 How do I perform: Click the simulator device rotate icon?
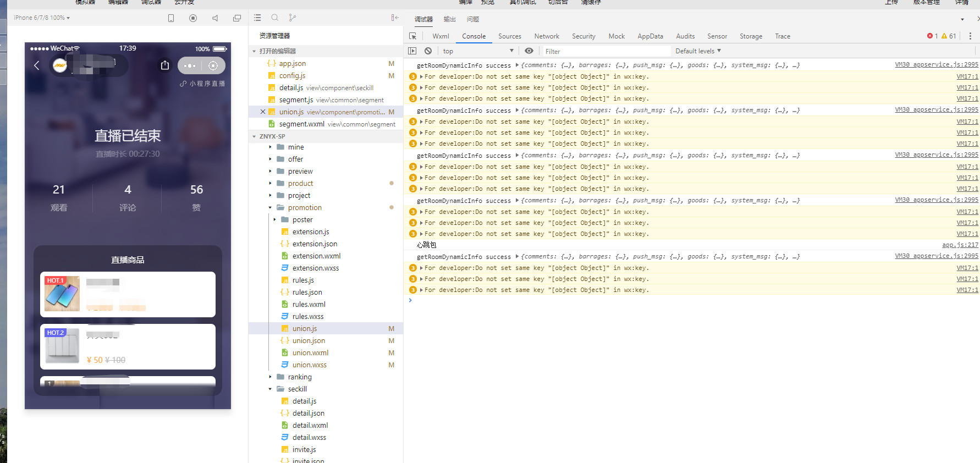[x=171, y=18]
